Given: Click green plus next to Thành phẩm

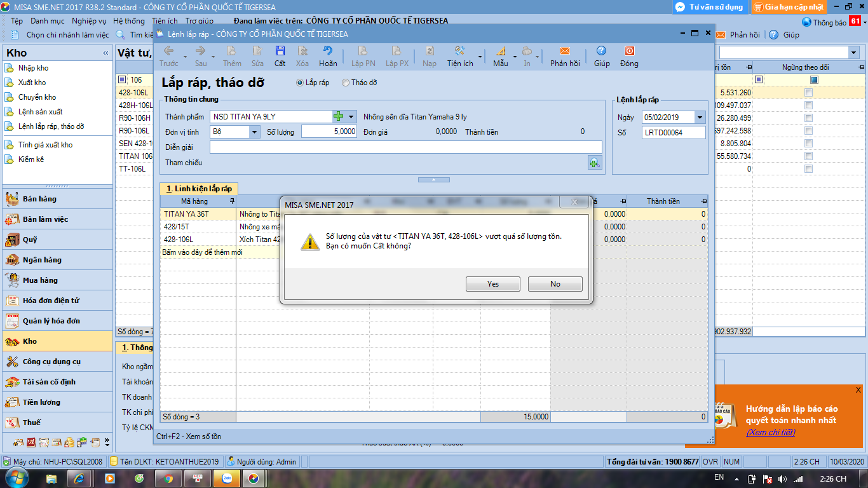Looking at the screenshot, I should click(338, 116).
